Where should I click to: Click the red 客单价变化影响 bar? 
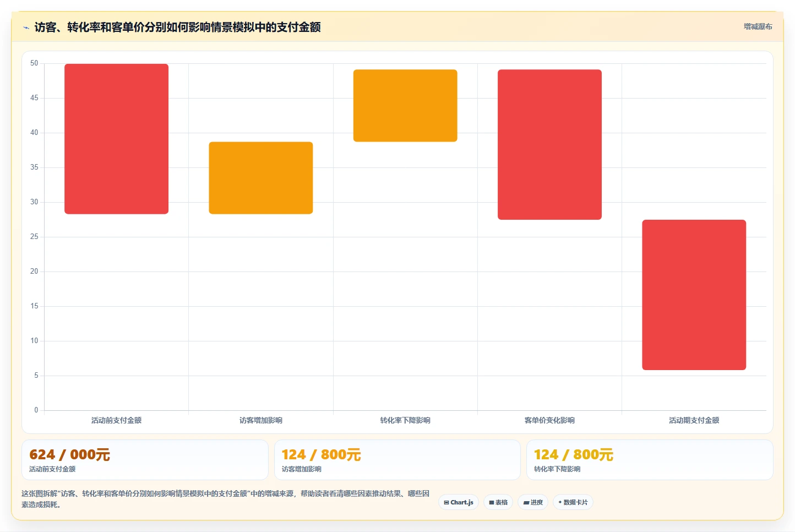(x=549, y=144)
